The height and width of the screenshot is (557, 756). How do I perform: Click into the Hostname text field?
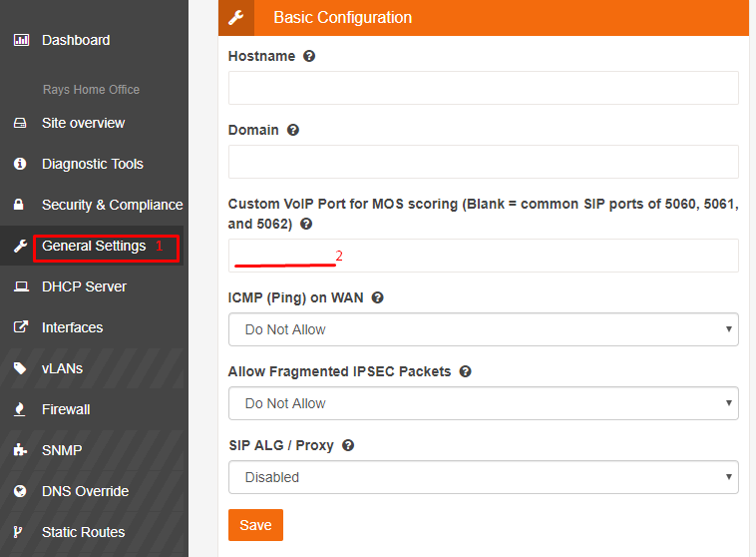[x=484, y=88]
